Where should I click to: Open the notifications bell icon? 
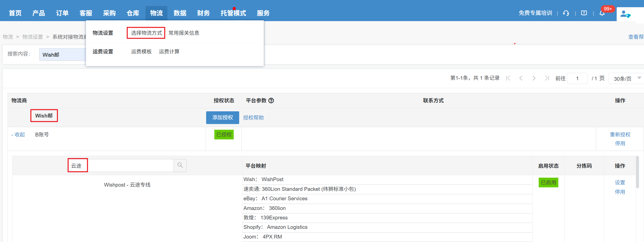tap(602, 13)
